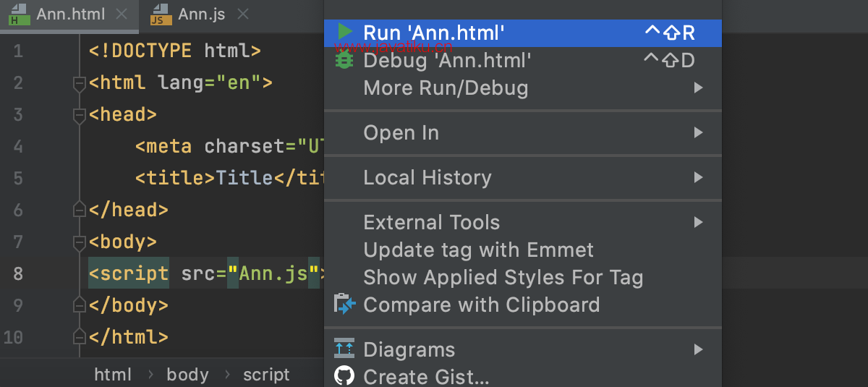
Task: Click the green Run play icon
Action: [345, 32]
